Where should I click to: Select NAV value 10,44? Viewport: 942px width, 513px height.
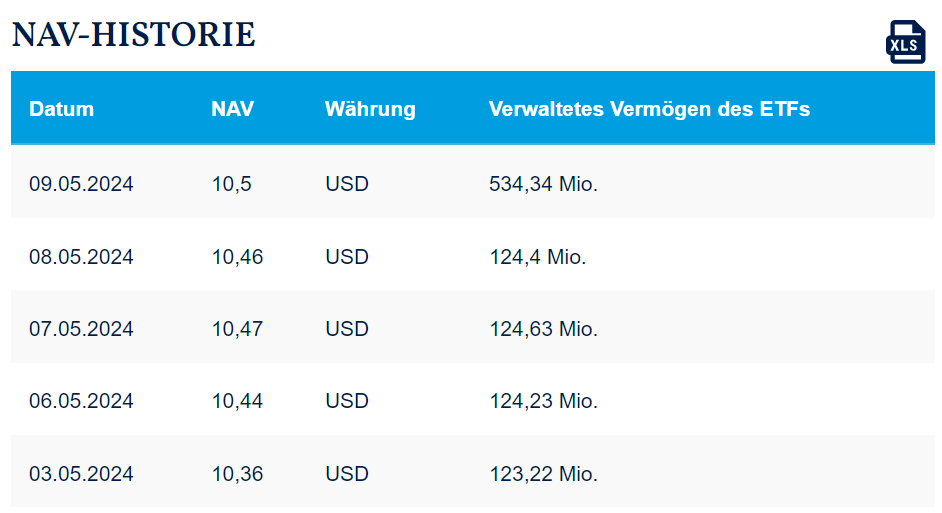pos(237,401)
